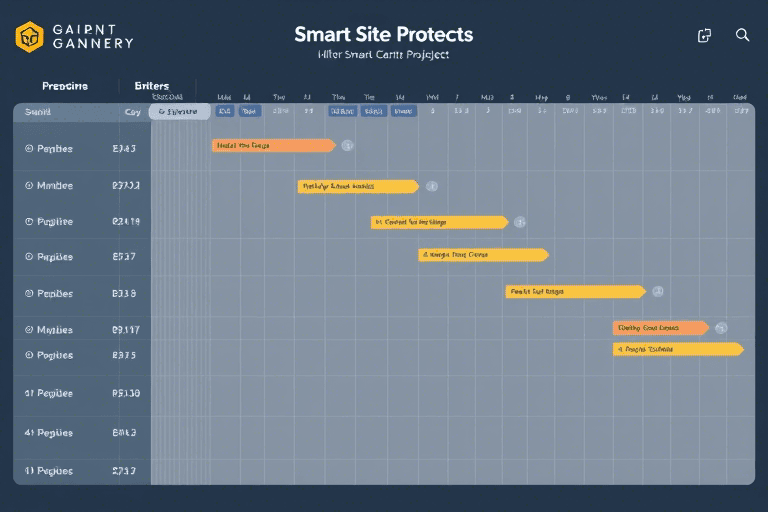Toggle the circle beside the second task row
Image resolution: width=768 pixels, height=512 pixels.
point(29,186)
